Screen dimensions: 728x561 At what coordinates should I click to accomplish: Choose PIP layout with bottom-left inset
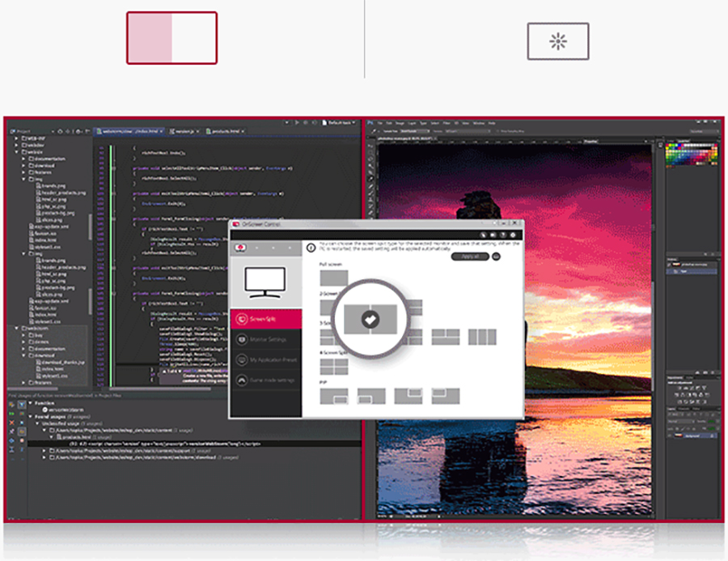(x=371, y=396)
